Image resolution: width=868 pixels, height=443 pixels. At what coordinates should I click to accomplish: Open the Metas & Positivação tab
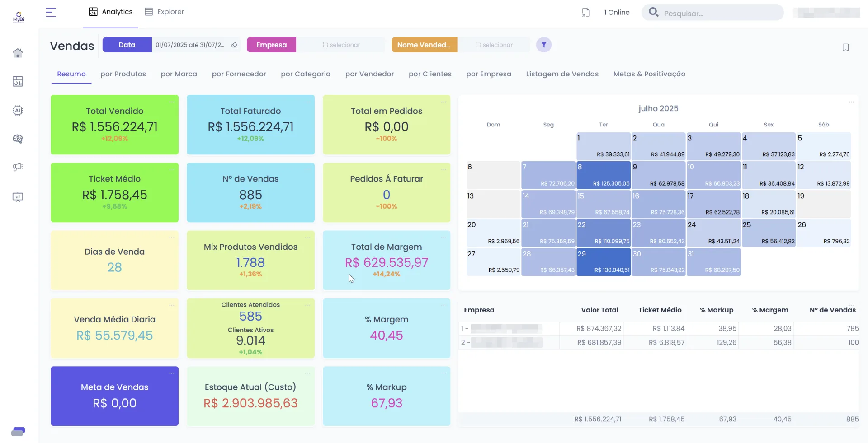tap(649, 74)
